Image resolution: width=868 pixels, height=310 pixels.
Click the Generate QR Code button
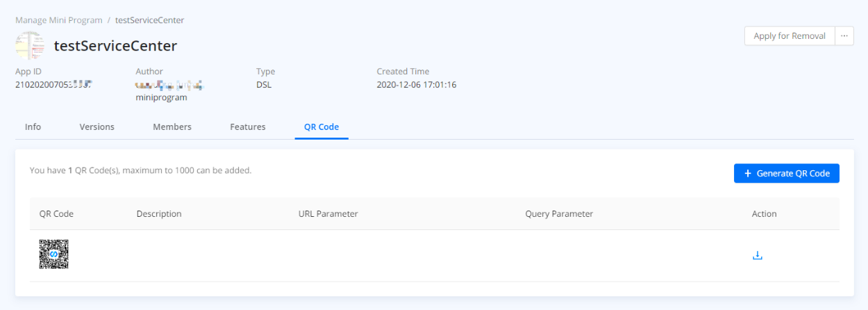tap(786, 173)
